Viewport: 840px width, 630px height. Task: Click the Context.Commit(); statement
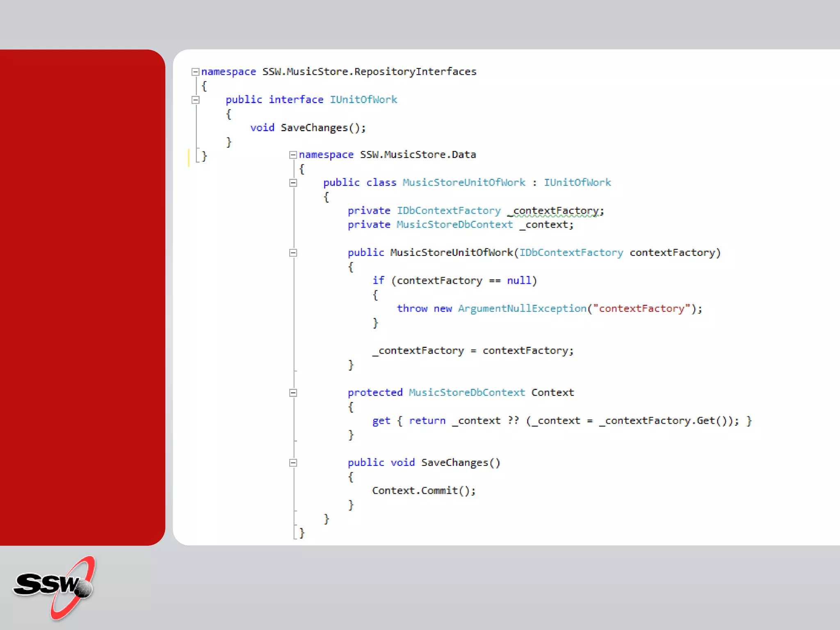(423, 491)
